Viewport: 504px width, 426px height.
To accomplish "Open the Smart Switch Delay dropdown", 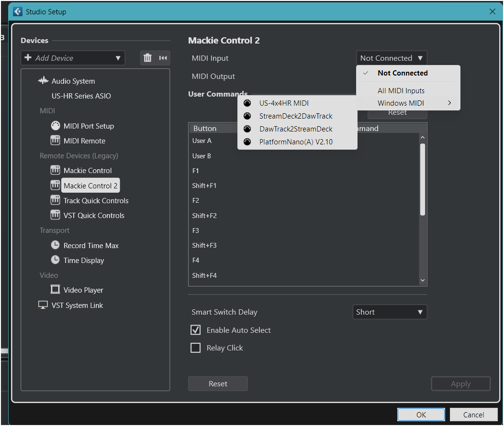I will [390, 312].
